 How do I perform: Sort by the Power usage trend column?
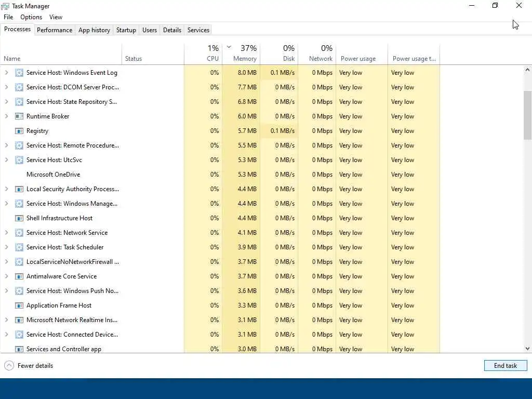pos(414,54)
